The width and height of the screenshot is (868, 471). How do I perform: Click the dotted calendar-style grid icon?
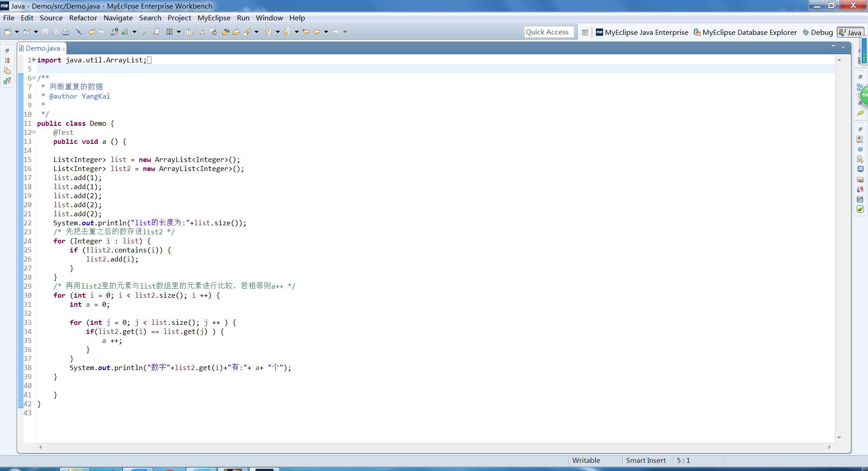pyautogui.click(x=190, y=32)
